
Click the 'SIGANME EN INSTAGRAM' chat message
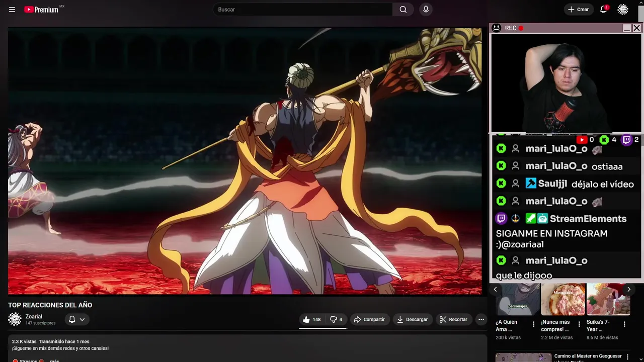(x=551, y=239)
